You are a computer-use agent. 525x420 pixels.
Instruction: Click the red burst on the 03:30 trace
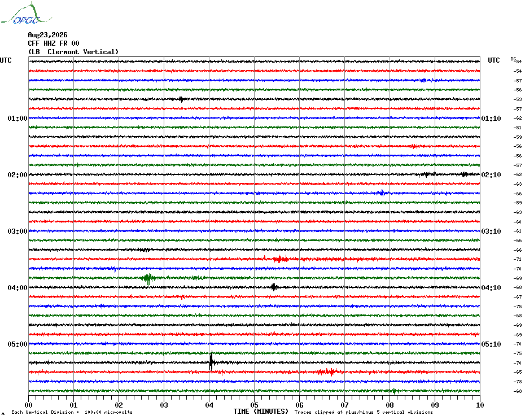coord(281,259)
